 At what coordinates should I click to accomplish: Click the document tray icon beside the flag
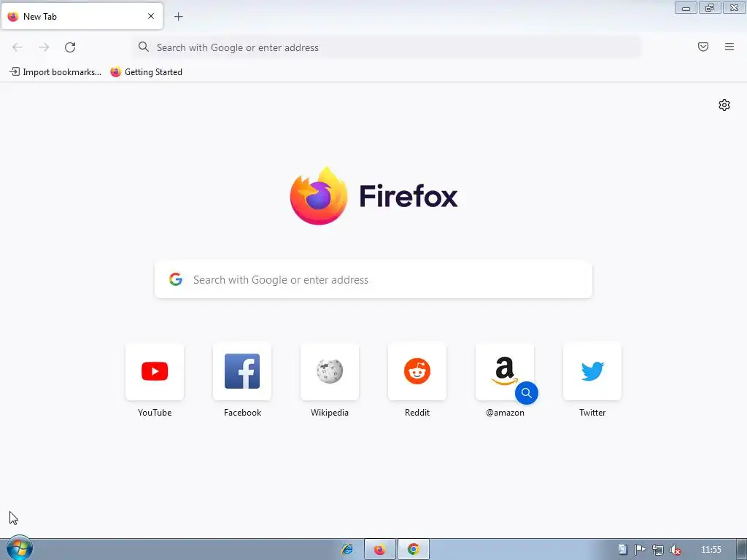(623, 550)
